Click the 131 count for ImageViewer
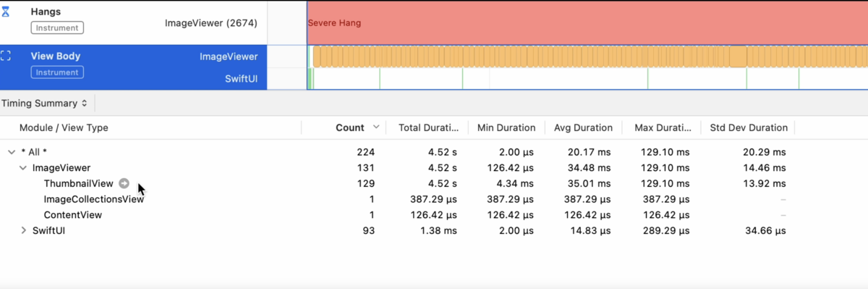Viewport: 868px width, 289px height. [367, 168]
